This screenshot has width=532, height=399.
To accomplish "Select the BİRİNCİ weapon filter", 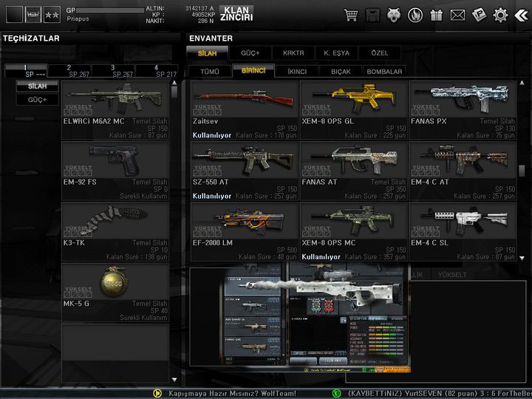I will (x=253, y=71).
